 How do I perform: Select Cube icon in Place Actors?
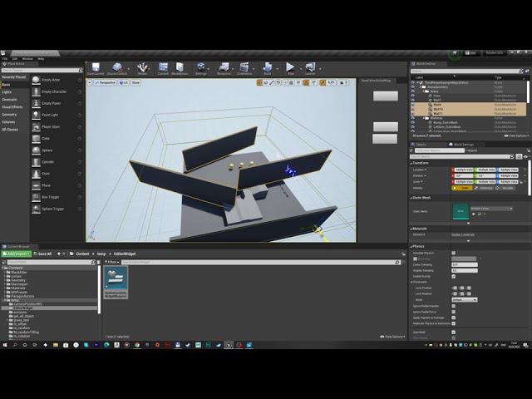tap(36, 139)
